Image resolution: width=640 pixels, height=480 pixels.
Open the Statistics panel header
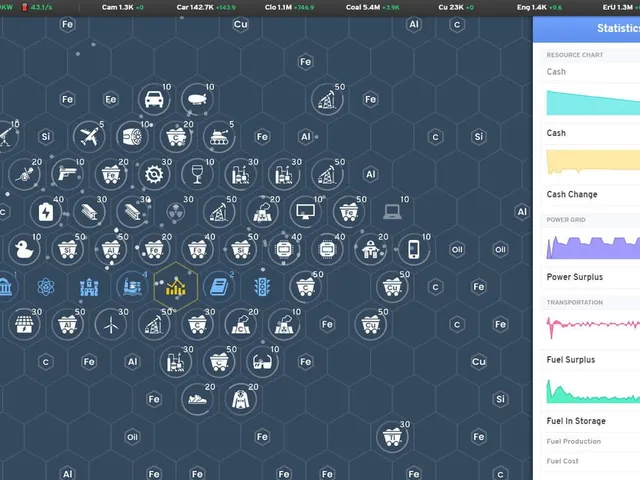586,29
